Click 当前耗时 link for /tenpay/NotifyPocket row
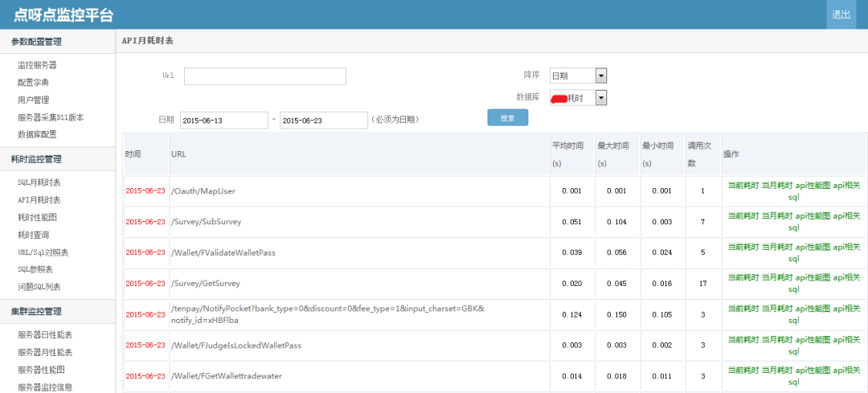 [x=743, y=309]
